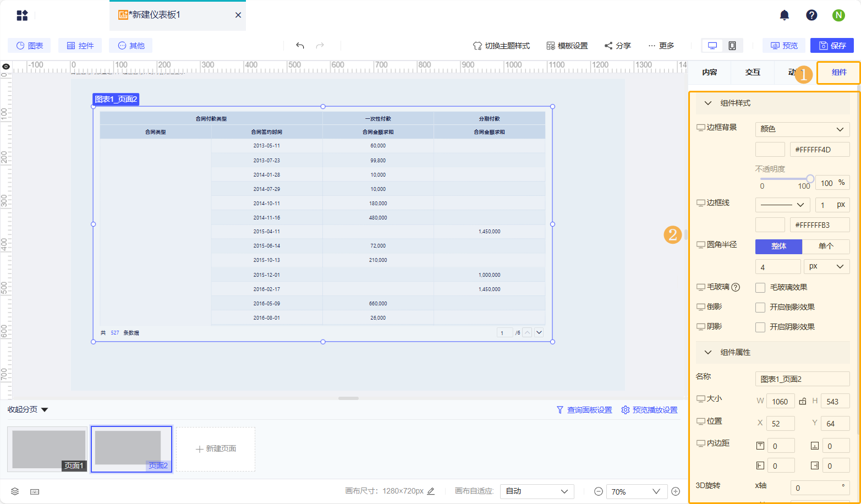This screenshot has height=504, width=861.
Task: Open the keyboard shortcuts icon
Action: 35,491
